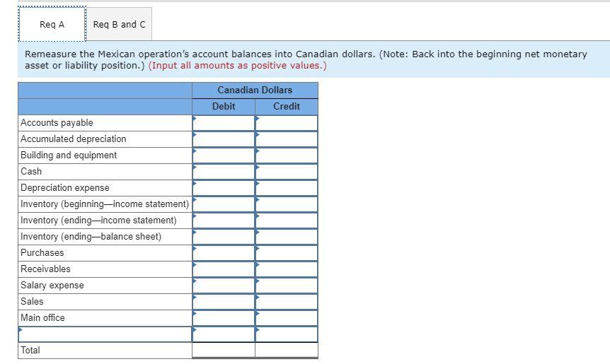Click the Receivables credit cell
The height and width of the screenshot is (364, 610).
click(287, 269)
